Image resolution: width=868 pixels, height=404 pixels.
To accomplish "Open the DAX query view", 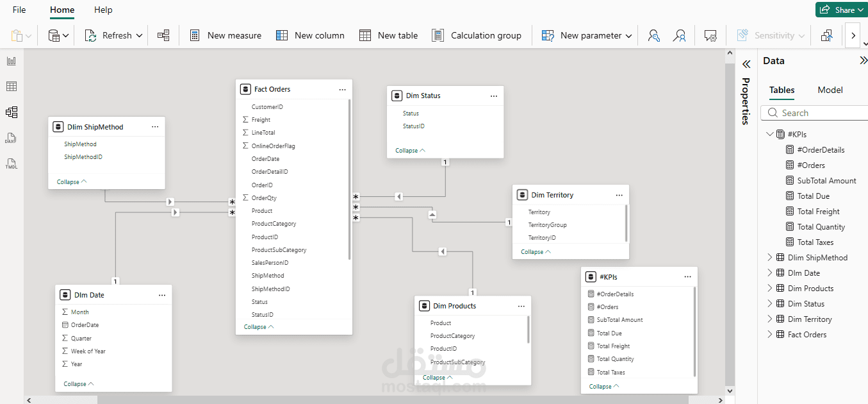I will (11, 138).
